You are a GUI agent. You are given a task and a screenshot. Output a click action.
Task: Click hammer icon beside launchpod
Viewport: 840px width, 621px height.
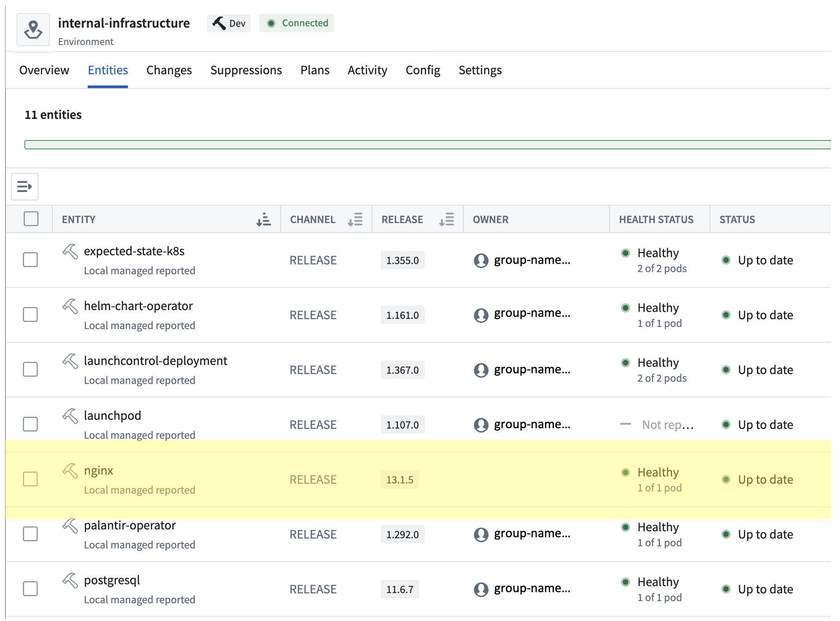tap(70, 416)
